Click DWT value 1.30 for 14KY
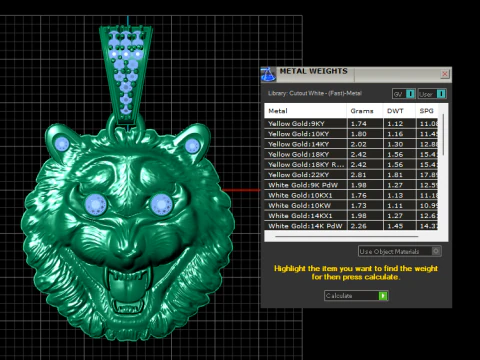The width and height of the screenshot is (480, 360). point(395,144)
